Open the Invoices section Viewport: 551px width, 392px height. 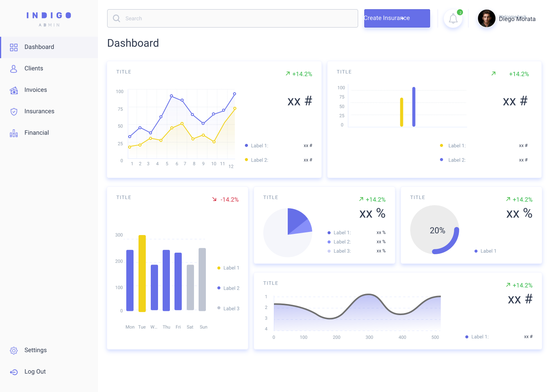[x=49, y=90]
